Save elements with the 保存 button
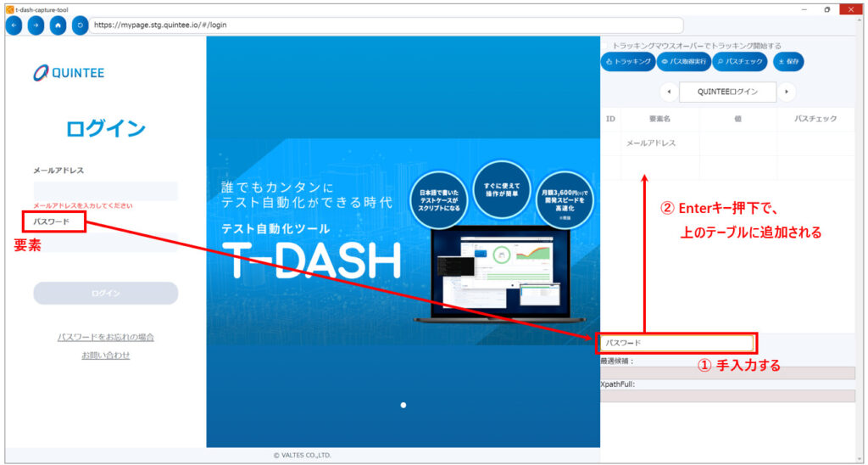This screenshot has width=868, height=465. pos(788,62)
